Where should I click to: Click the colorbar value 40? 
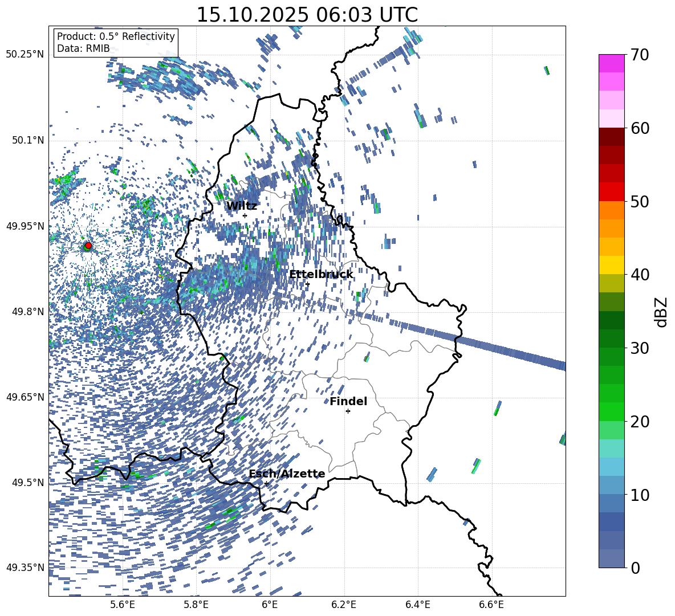pyautogui.click(x=640, y=275)
